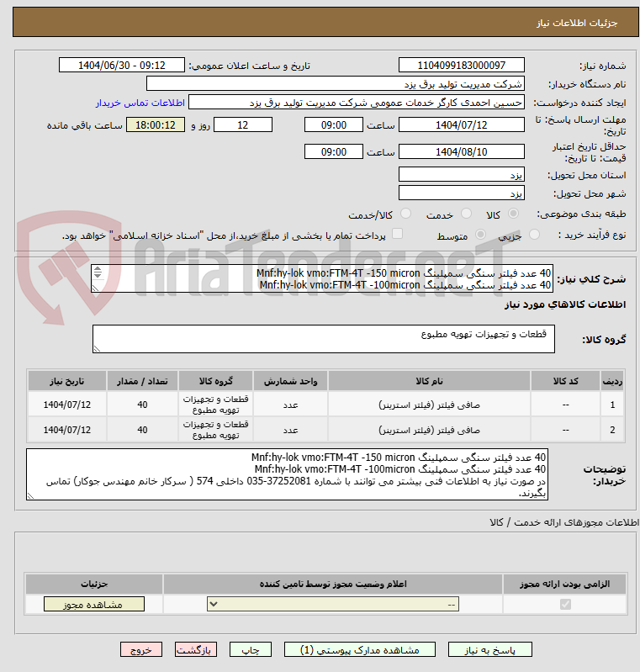Click the نام دستگاه خریدار field
Screen dimensions: 640x672
pyautogui.click(x=336, y=83)
